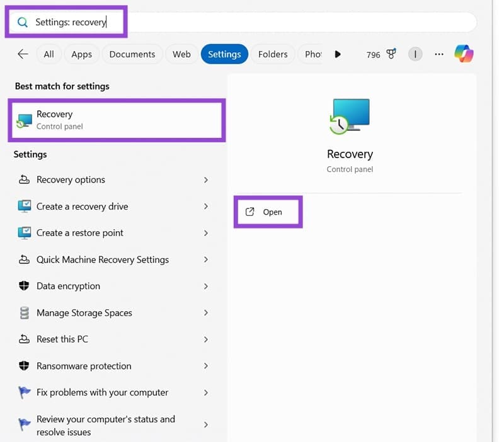Click the back arrow at top left
504x442 pixels.
[23, 54]
